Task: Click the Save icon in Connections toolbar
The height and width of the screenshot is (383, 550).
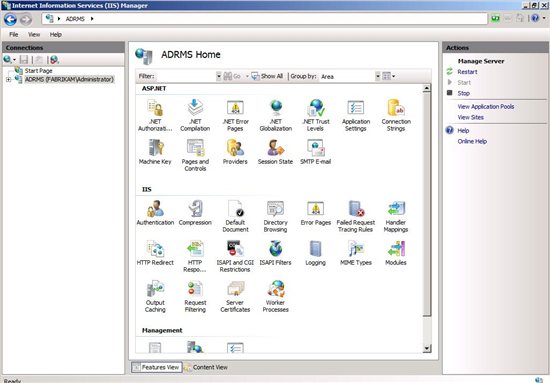Action: [24, 60]
